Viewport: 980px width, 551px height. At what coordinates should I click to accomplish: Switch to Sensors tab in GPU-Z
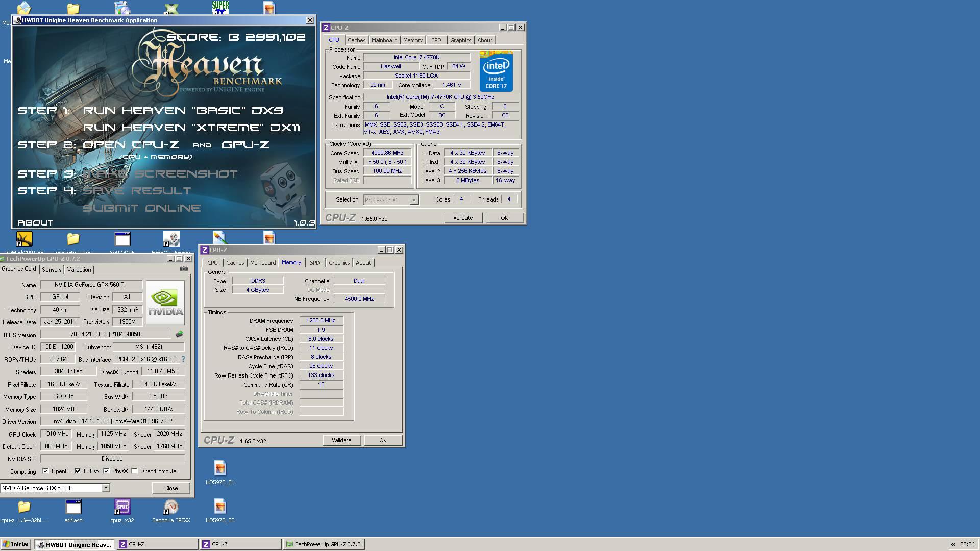click(x=52, y=270)
